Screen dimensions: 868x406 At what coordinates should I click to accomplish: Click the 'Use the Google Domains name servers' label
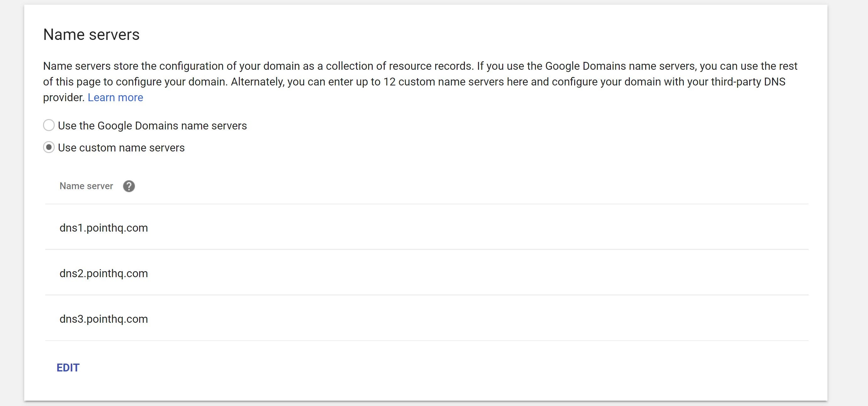[152, 126]
